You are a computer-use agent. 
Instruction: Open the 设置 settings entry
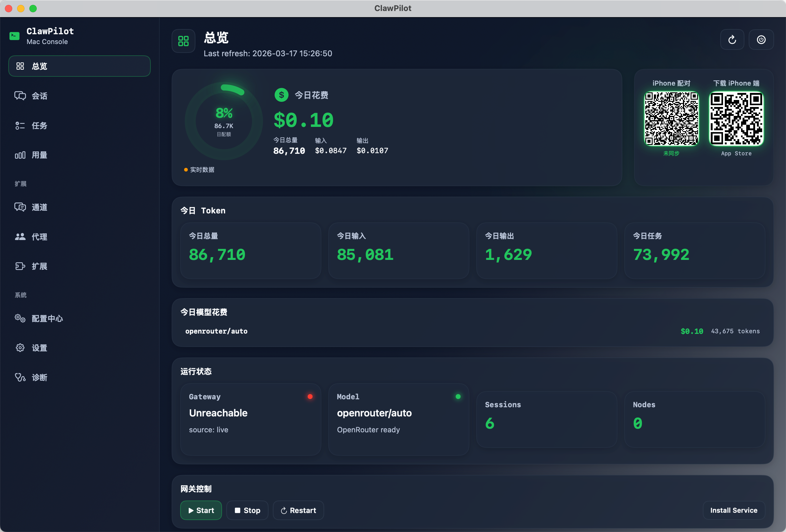tap(20, 348)
